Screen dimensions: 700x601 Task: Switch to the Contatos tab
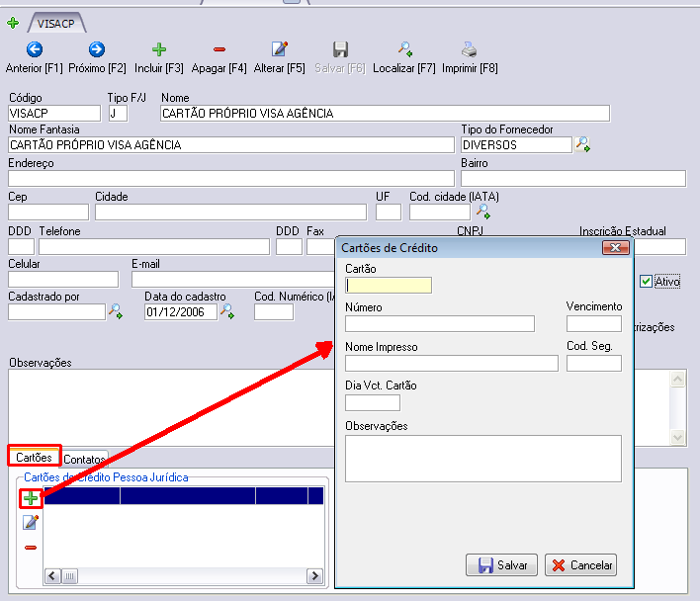(x=84, y=459)
